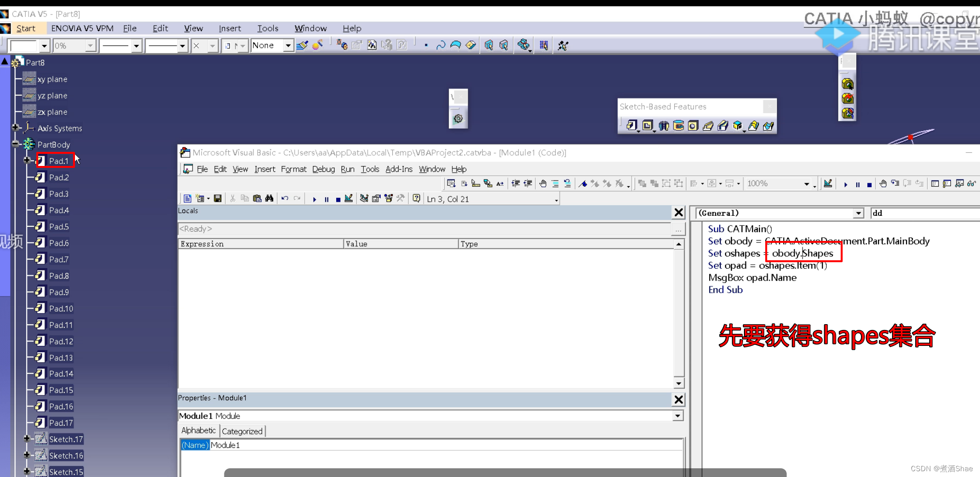Click Rib icon in Sketch-Based Features toolbar
Image resolution: width=980 pixels, height=477 pixels.
click(x=708, y=126)
